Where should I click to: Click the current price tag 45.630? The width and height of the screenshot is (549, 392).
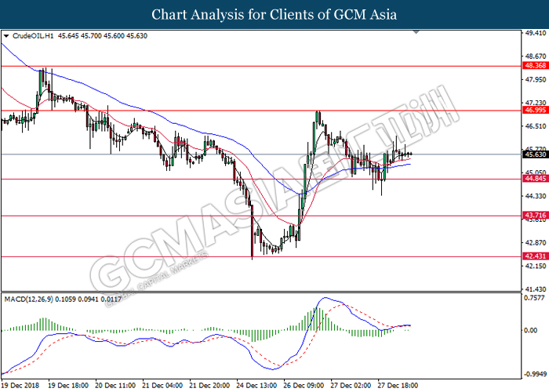coord(535,154)
